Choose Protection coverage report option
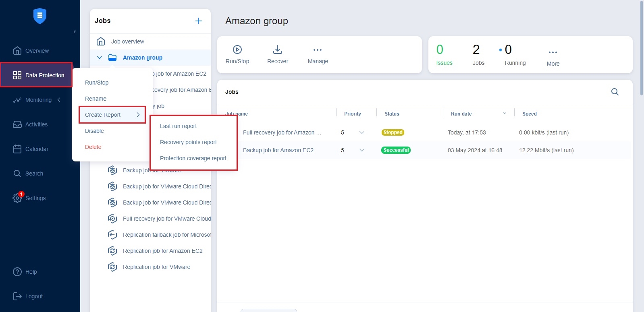This screenshot has height=312, width=644. pyautogui.click(x=193, y=158)
